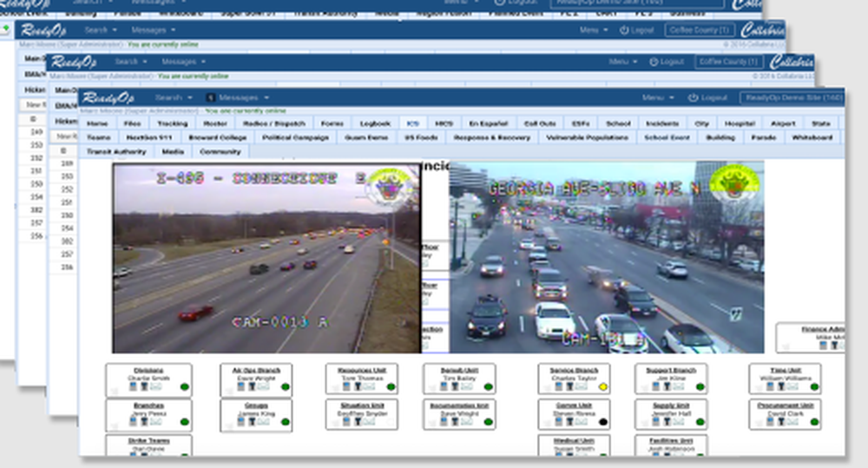Open the blue form icon in the Time Unit card
Screen dimensions: 868x468
[770, 386]
